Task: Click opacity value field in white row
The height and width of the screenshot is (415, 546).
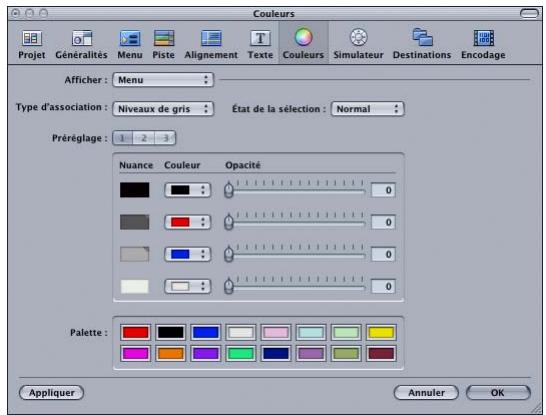Action: [383, 286]
